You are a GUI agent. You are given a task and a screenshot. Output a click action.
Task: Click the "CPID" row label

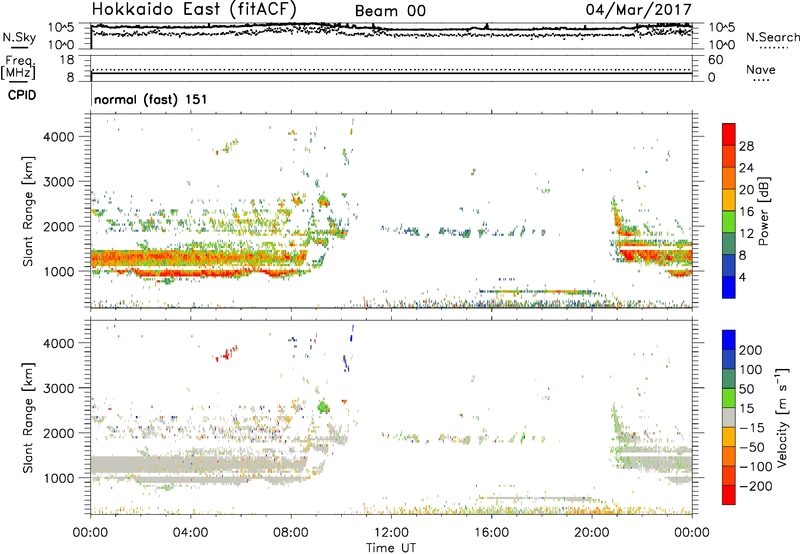pyautogui.click(x=22, y=95)
